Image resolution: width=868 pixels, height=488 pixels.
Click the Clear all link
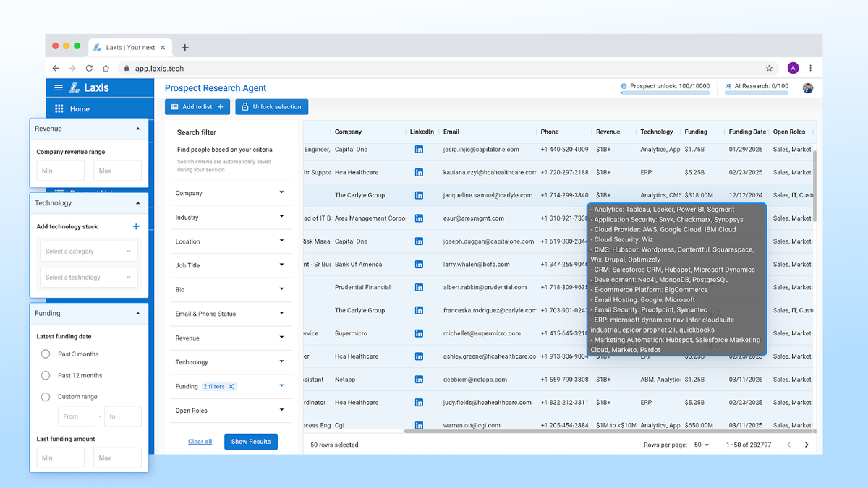(x=200, y=441)
